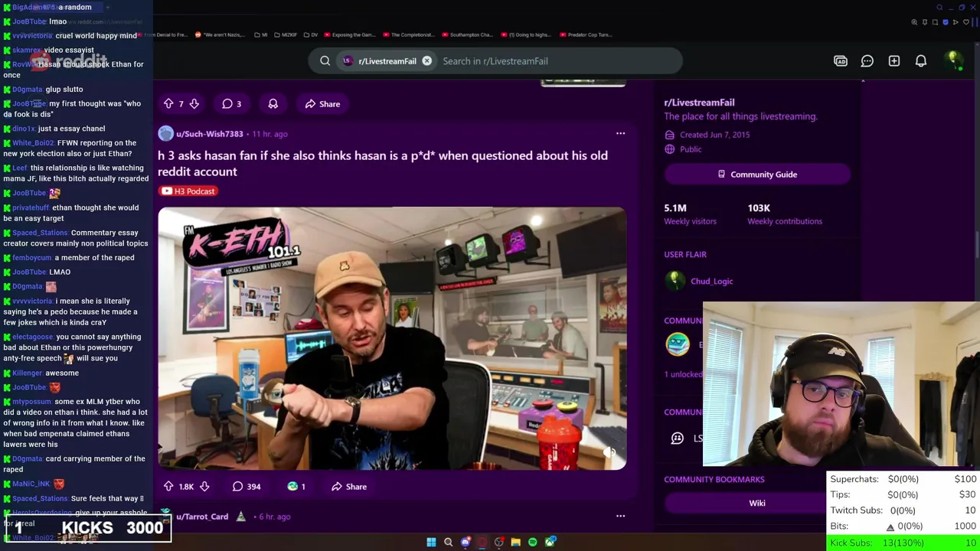Upvote the post with score 7
The image size is (980, 551).
pyautogui.click(x=168, y=104)
